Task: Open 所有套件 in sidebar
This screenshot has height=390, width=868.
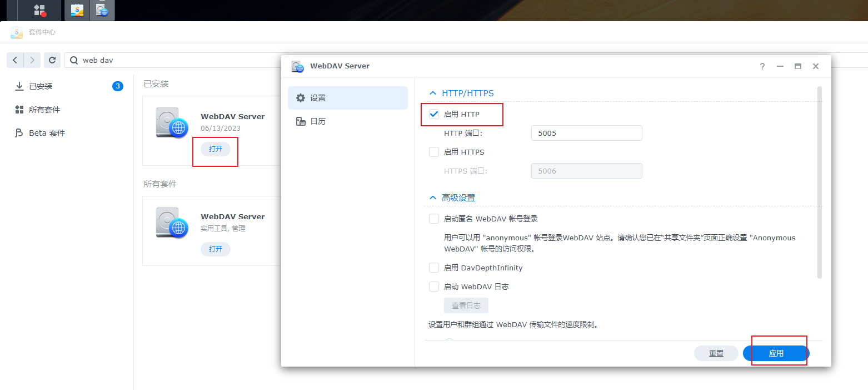Action: (67, 110)
